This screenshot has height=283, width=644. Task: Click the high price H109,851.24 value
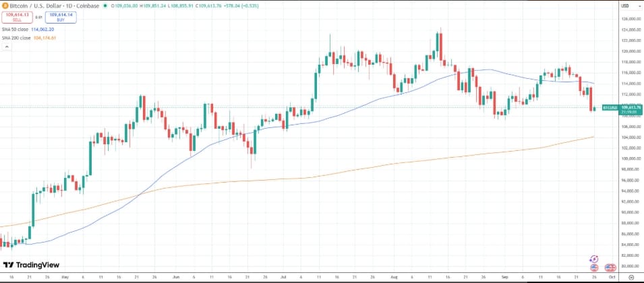tap(152, 6)
